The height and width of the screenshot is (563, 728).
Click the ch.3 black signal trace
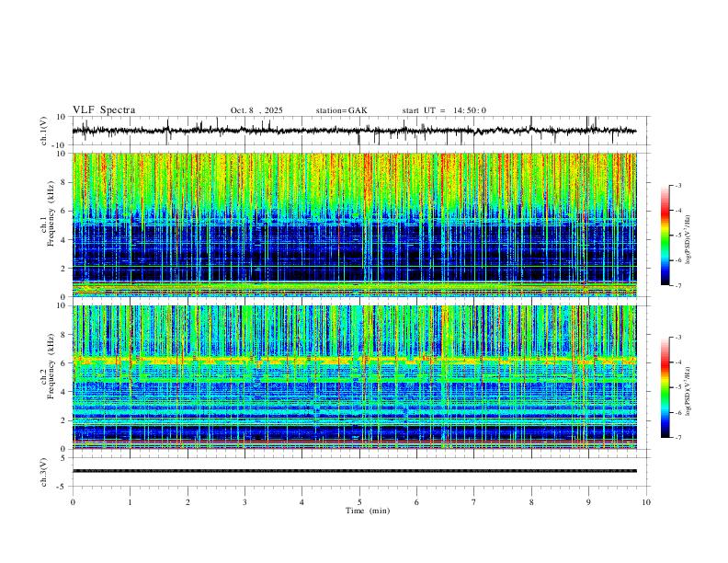354,471
